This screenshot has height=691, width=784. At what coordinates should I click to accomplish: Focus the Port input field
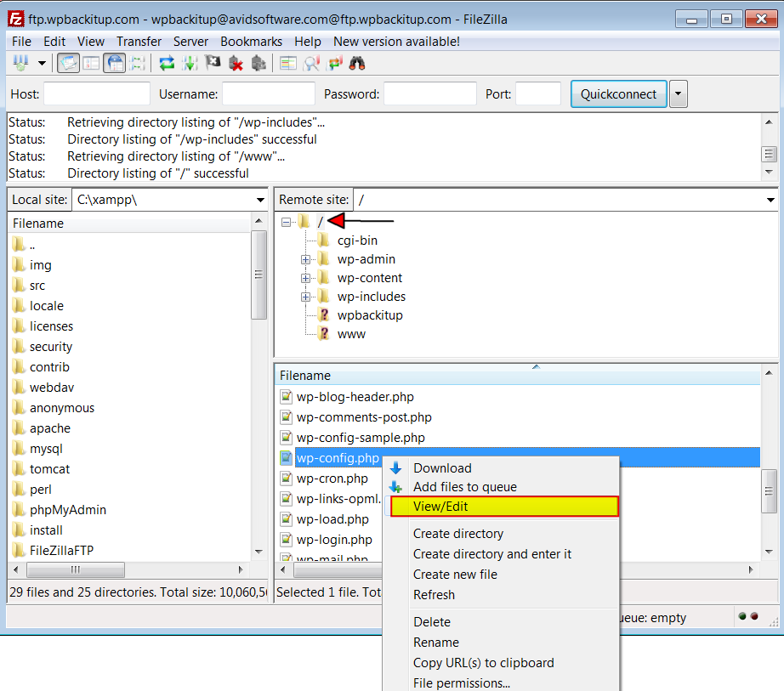(x=538, y=94)
